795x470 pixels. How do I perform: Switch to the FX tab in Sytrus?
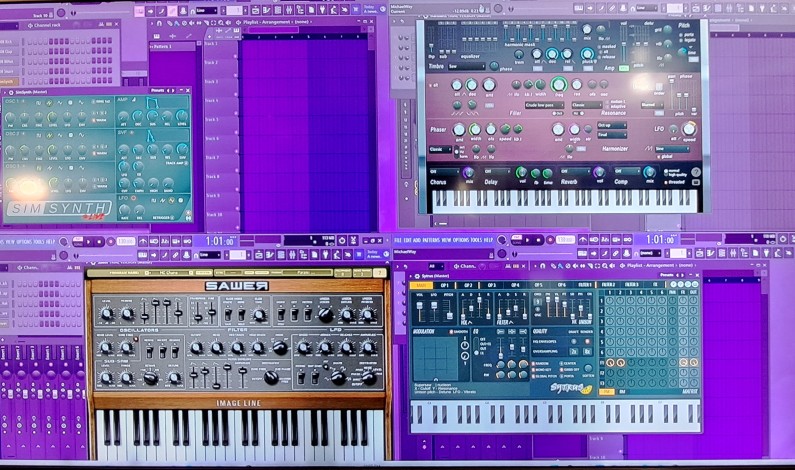click(x=655, y=285)
